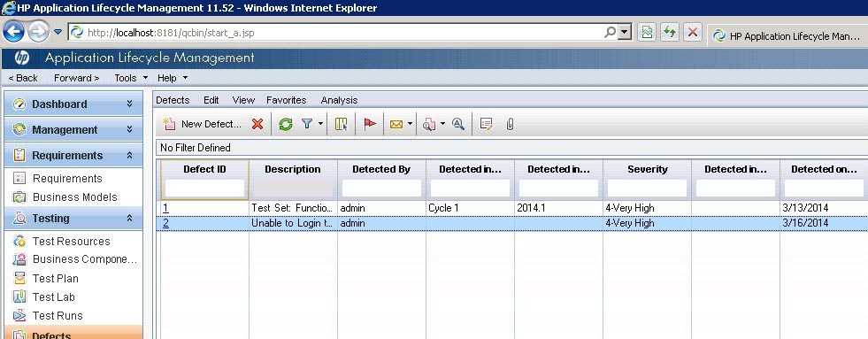868x339 pixels.
Task: Click the paperclip attachments icon
Action: [510, 124]
